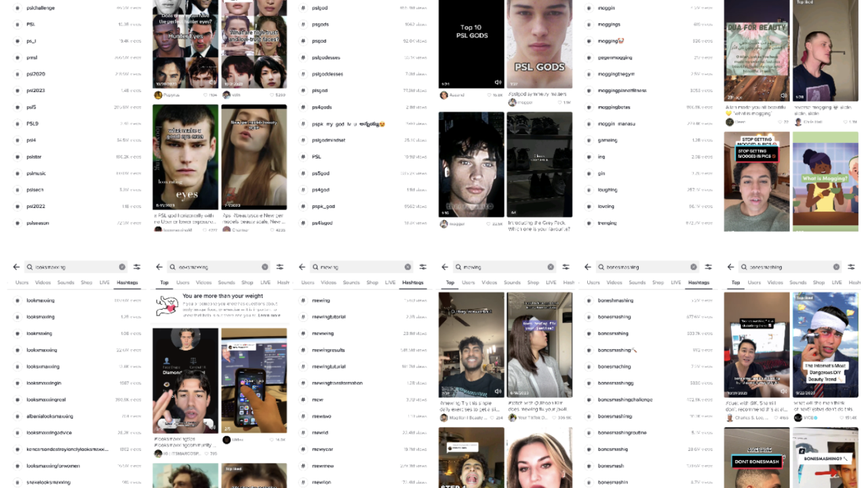Screen dimensions: 868x488
Task: Open the BONESMASHING? video with red arrow
Action: click(x=825, y=457)
